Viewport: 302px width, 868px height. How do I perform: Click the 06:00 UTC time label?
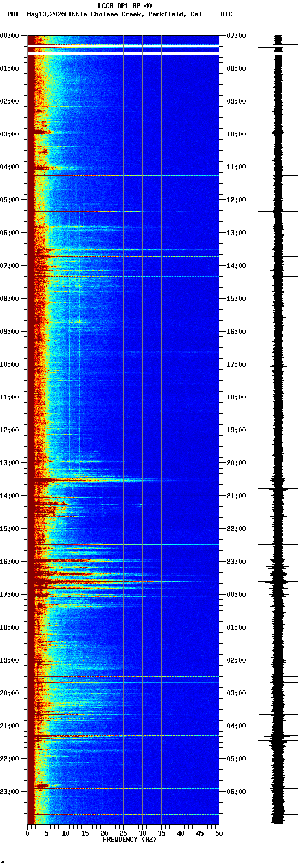(x=236, y=792)
